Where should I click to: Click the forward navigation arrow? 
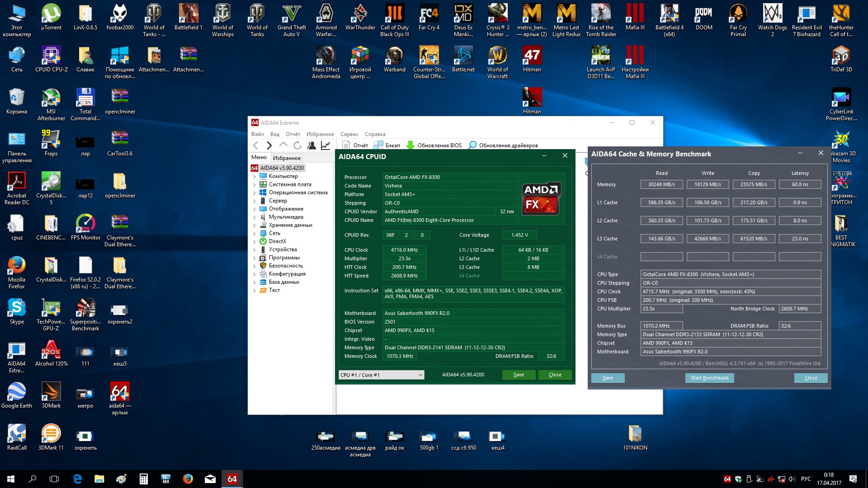click(x=269, y=145)
